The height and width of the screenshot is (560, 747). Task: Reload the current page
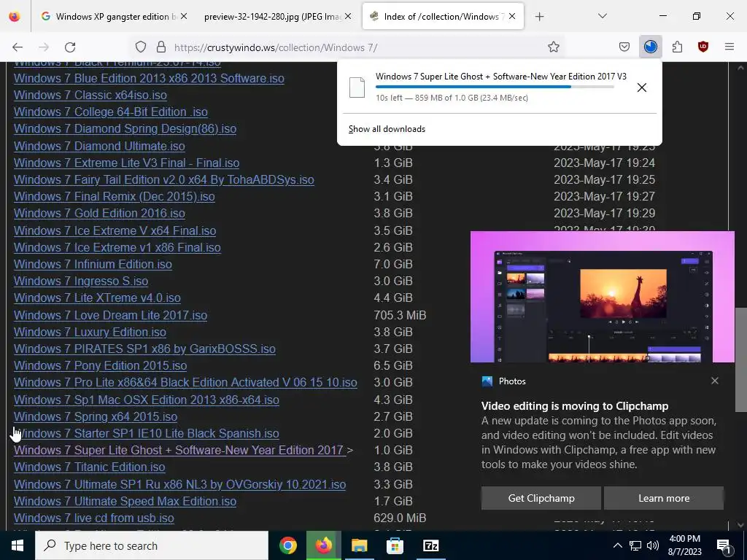(x=70, y=47)
